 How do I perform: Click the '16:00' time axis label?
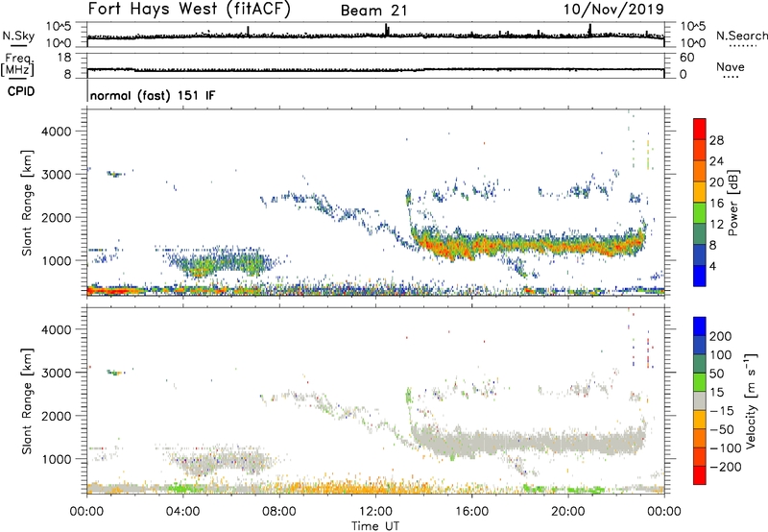click(471, 512)
